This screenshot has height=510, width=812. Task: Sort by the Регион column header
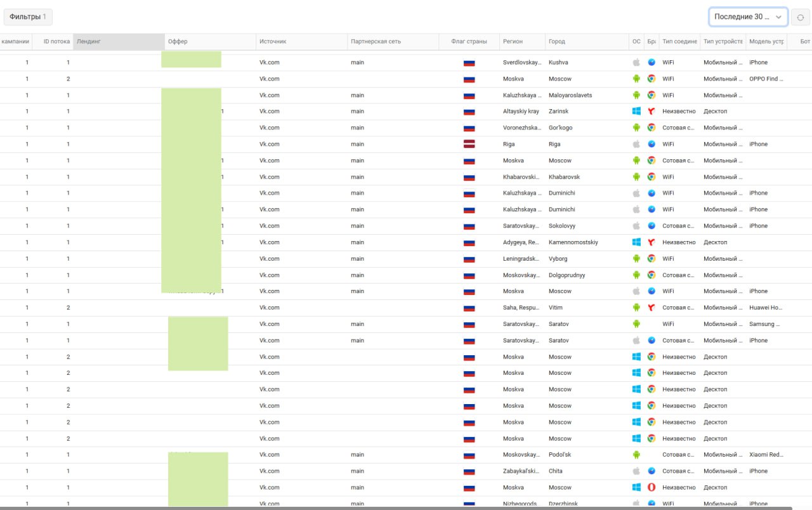[x=523, y=41]
